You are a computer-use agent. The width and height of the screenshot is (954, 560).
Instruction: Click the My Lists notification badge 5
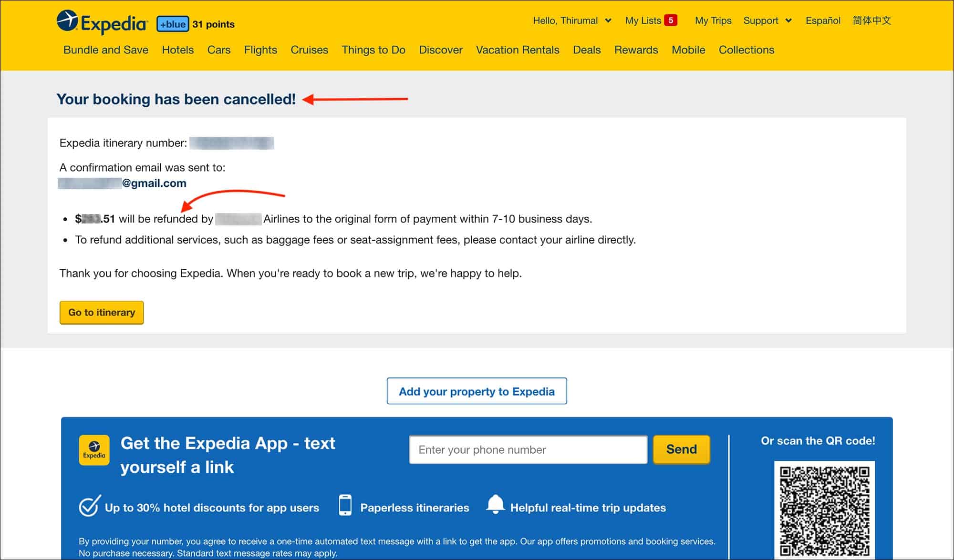pos(671,20)
